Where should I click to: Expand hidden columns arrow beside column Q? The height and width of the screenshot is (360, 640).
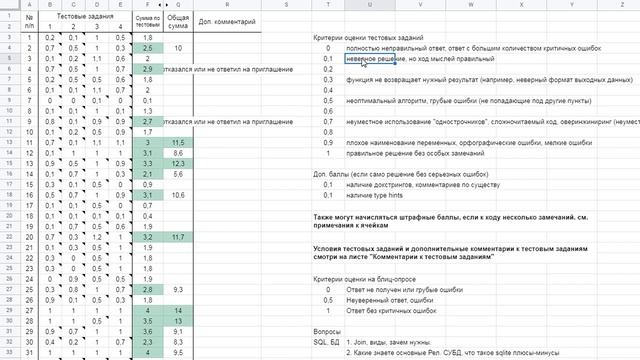tap(167, 5)
